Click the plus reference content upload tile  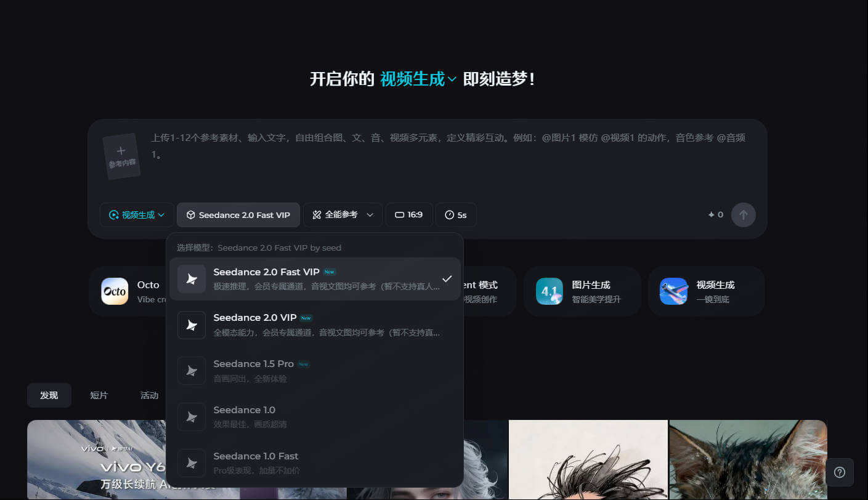coord(121,156)
